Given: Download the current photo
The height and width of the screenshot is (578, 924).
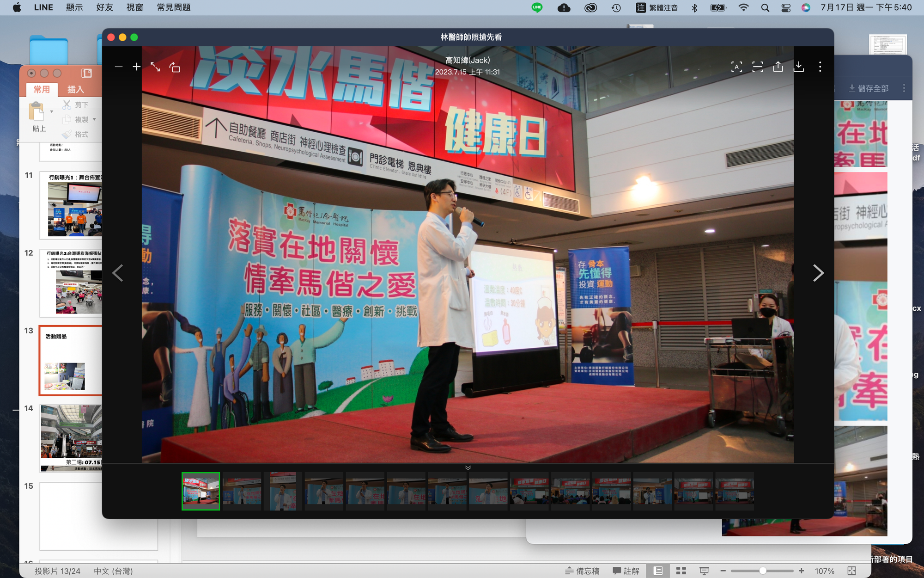Looking at the screenshot, I should tap(799, 67).
